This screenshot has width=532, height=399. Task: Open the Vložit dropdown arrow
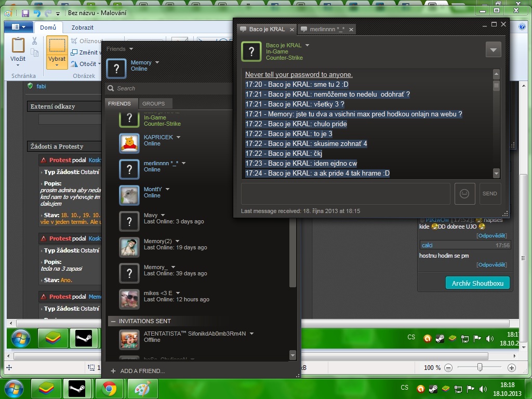pyautogui.click(x=18, y=65)
